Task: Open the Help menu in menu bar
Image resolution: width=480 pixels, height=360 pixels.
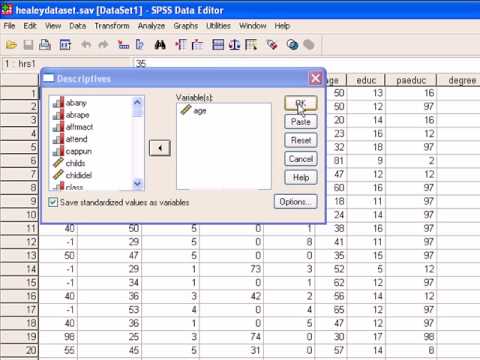Action: coord(282,26)
